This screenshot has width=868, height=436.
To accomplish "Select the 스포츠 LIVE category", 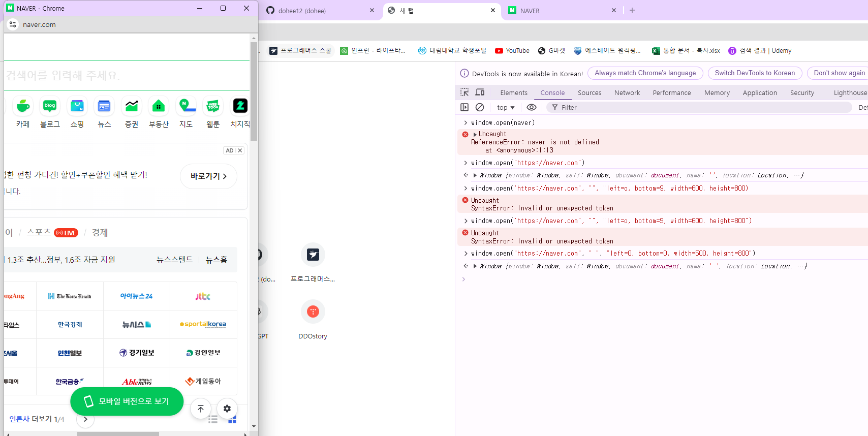I will 52,232.
